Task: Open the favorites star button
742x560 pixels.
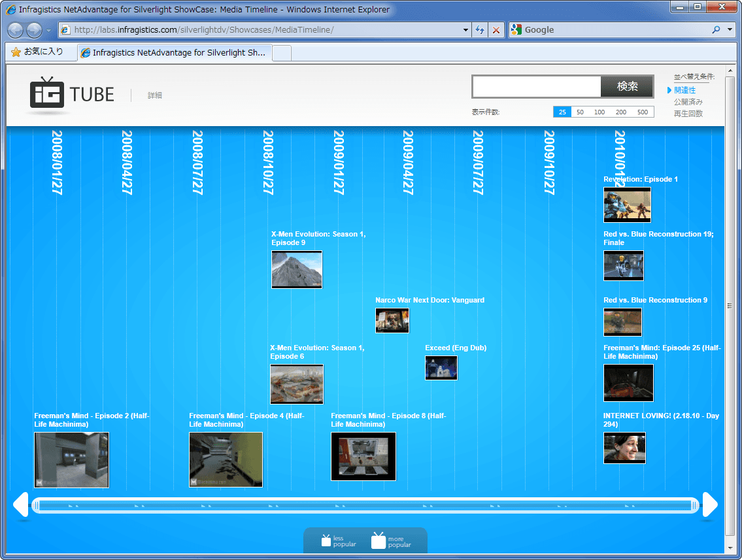Action: coord(37,52)
